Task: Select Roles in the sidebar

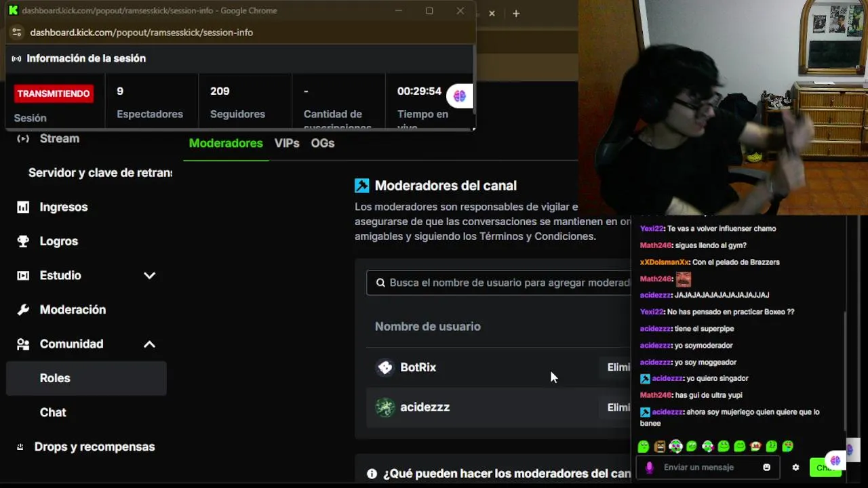Action: (86, 378)
